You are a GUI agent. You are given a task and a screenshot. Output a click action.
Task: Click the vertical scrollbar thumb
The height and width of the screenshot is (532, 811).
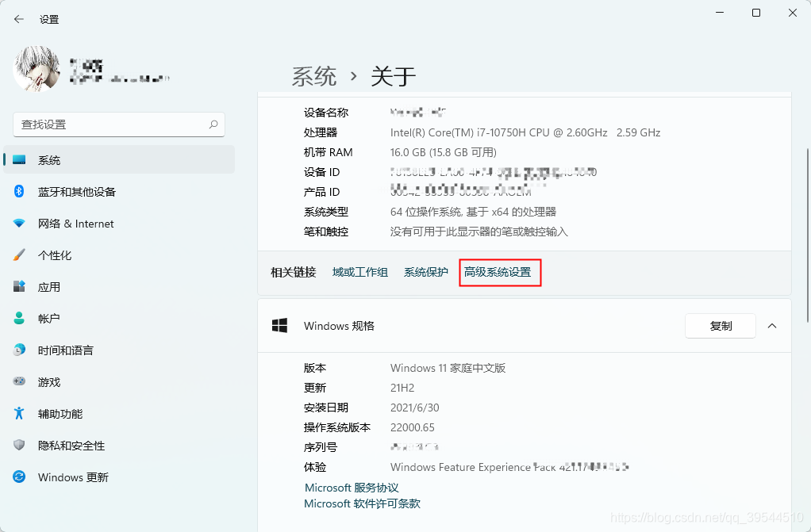(807, 235)
